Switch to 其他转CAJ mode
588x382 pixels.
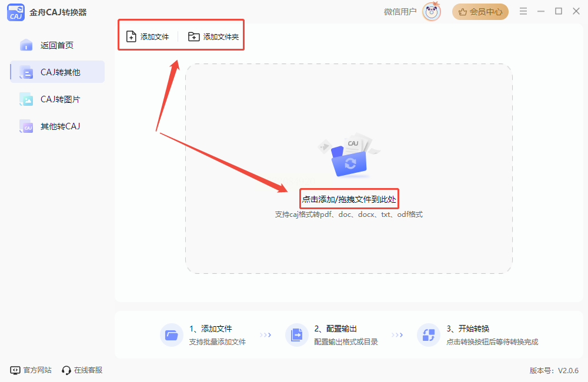coord(58,126)
